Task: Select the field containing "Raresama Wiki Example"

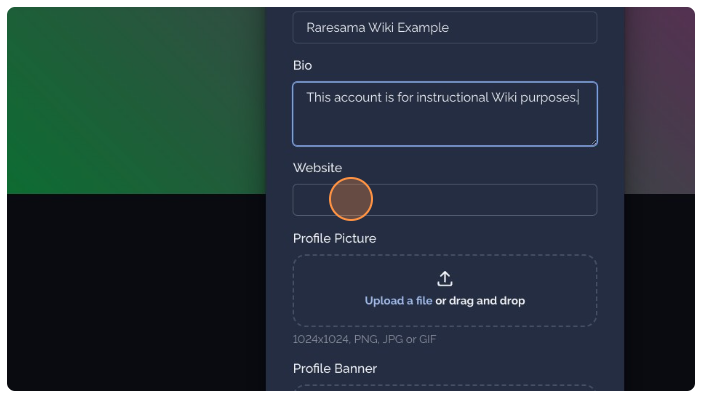Action: pyautogui.click(x=445, y=27)
